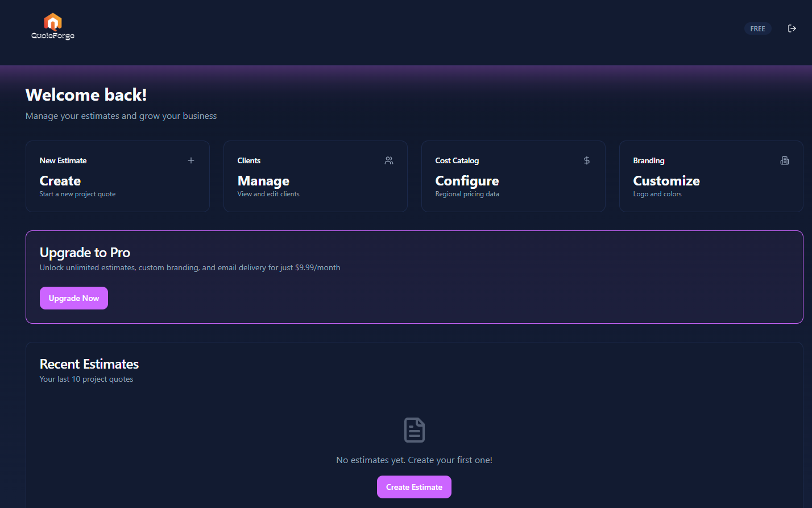Click the dollar icon on Cost Catalog card

pos(586,160)
